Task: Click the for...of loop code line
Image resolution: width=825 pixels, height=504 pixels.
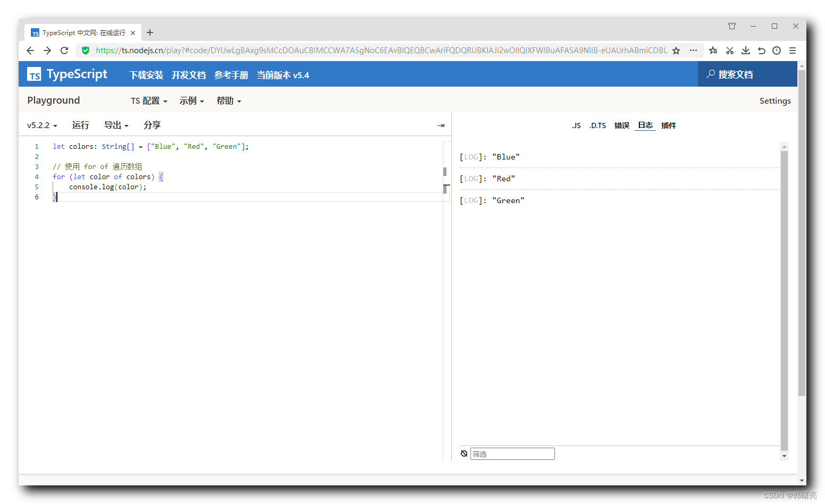Action: (x=108, y=177)
